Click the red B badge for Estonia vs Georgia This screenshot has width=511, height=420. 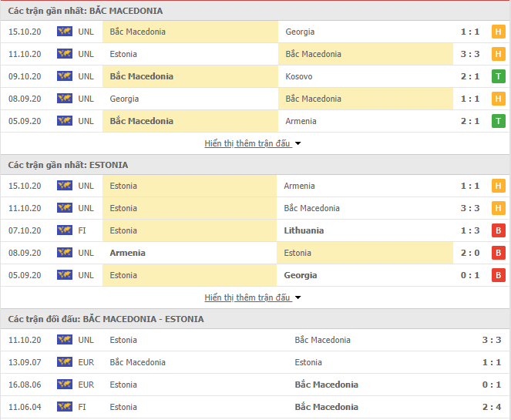click(x=499, y=275)
